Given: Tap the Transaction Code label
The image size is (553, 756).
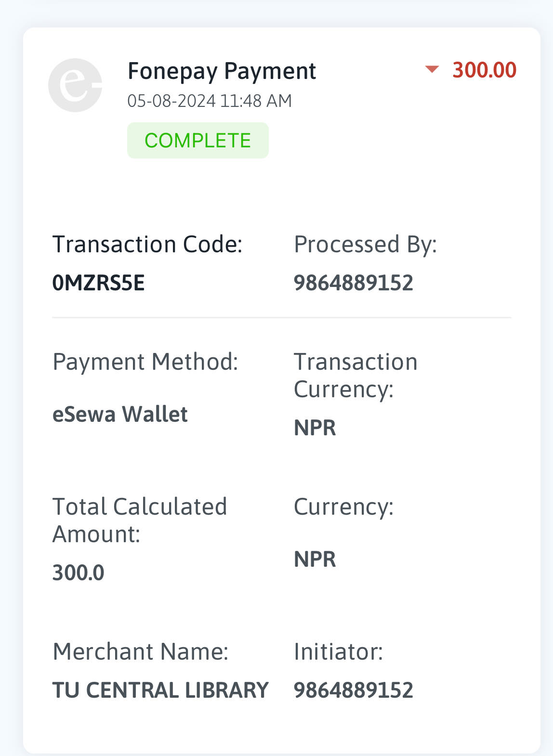Looking at the screenshot, I should [x=147, y=244].
